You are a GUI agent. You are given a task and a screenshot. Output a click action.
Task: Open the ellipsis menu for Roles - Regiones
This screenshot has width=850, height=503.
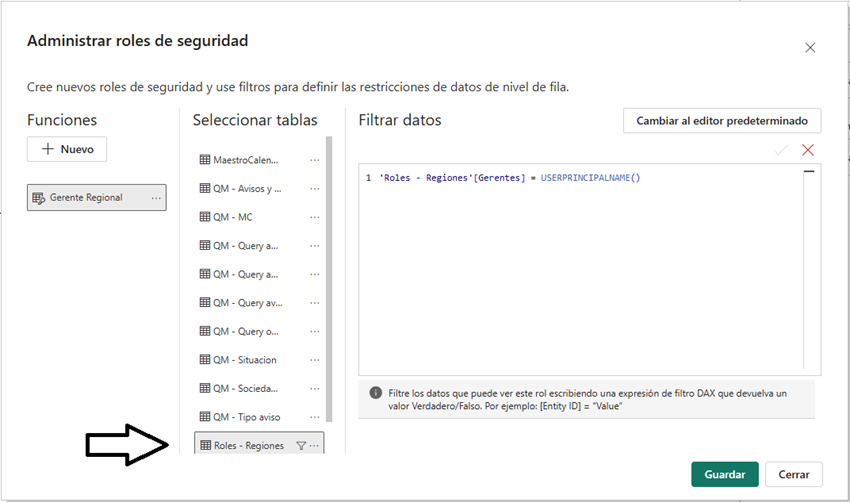pyautogui.click(x=315, y=446)
